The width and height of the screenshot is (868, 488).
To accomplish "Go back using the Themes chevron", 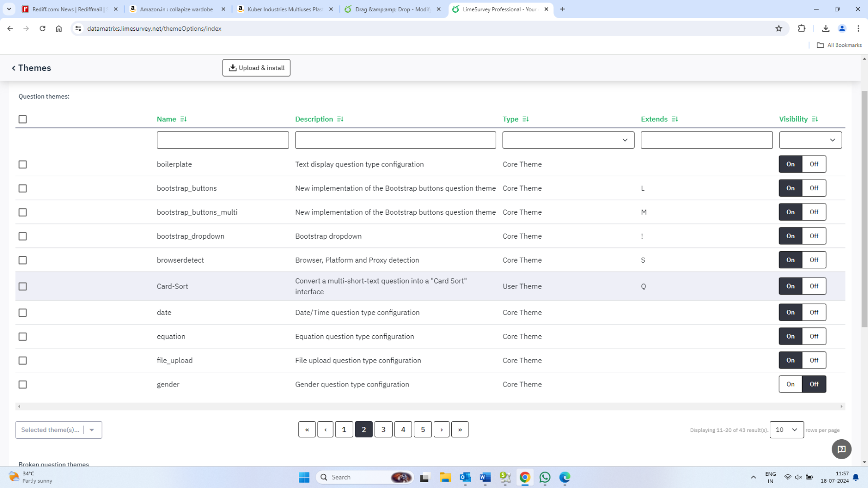I will (14, 68).
